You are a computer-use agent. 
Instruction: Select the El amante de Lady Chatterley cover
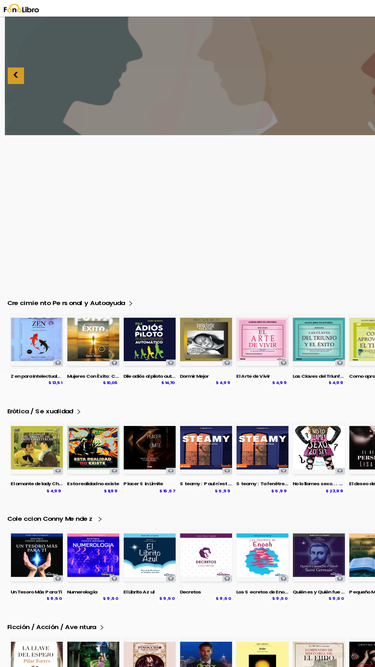[37, 448]
